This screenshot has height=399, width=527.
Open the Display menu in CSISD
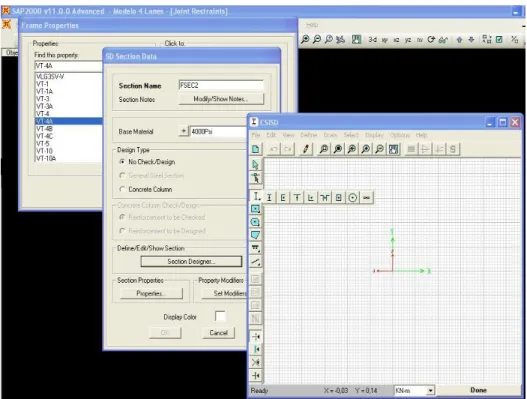tap(374, 135)
